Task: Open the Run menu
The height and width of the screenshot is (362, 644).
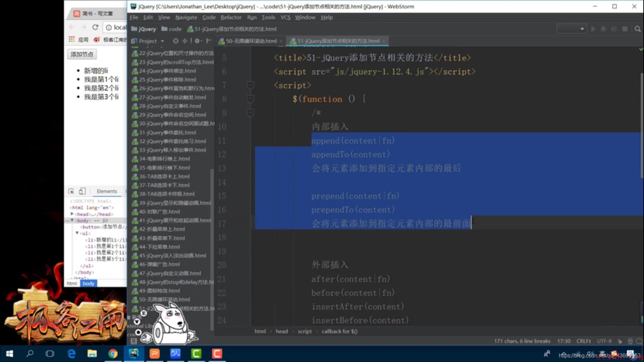Action: [x=252, y=17]
